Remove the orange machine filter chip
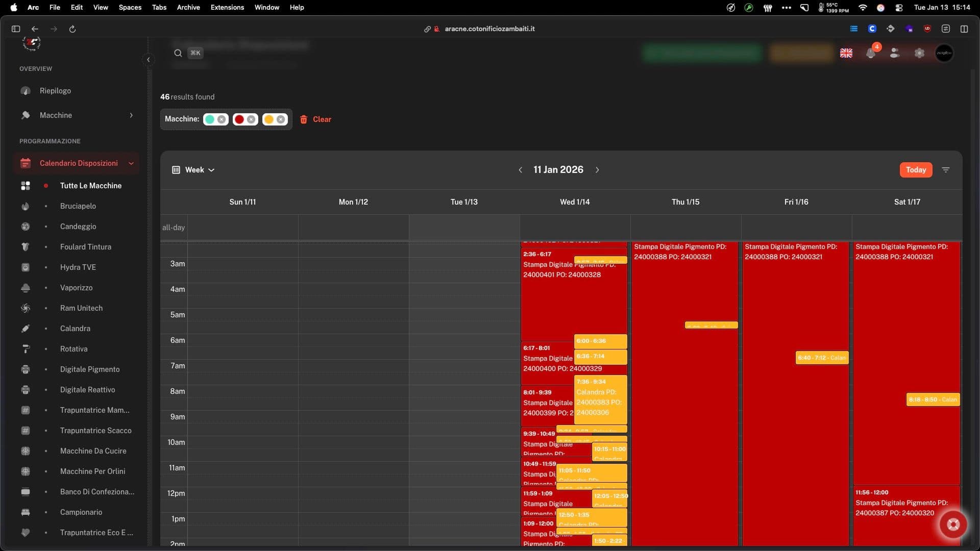This screenshot has width=980, height=551. [281, 119]
